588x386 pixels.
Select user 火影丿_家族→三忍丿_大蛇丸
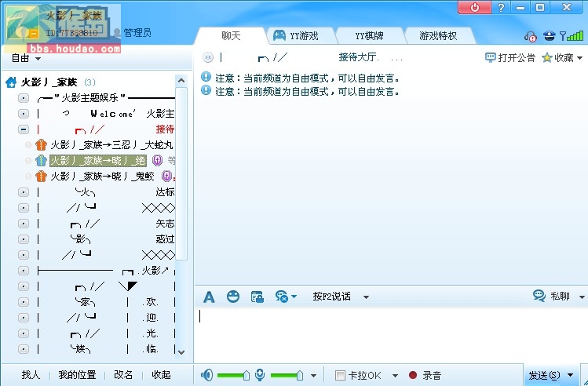click(x=111, y=144)
